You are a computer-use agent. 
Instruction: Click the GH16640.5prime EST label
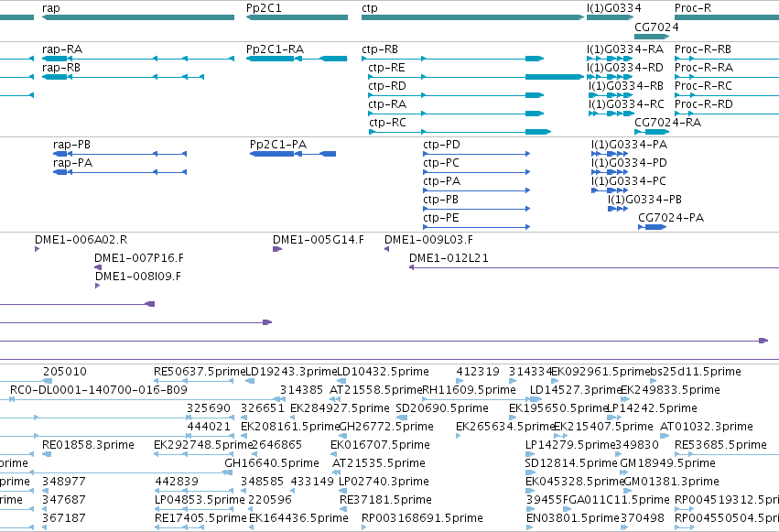[272, 464]
